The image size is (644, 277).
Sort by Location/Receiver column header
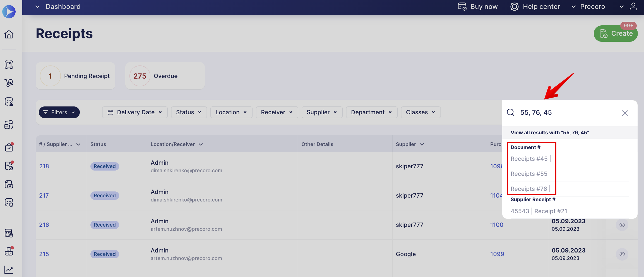tap(176, 144)
